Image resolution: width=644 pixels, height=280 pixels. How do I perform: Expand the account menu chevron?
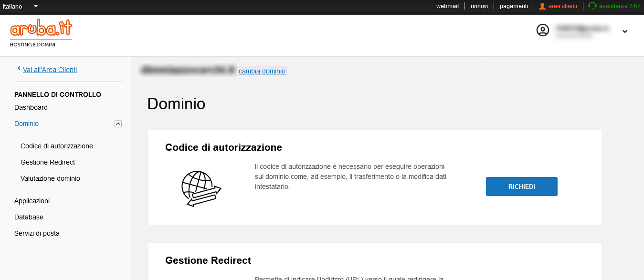(x=625, y=31)
